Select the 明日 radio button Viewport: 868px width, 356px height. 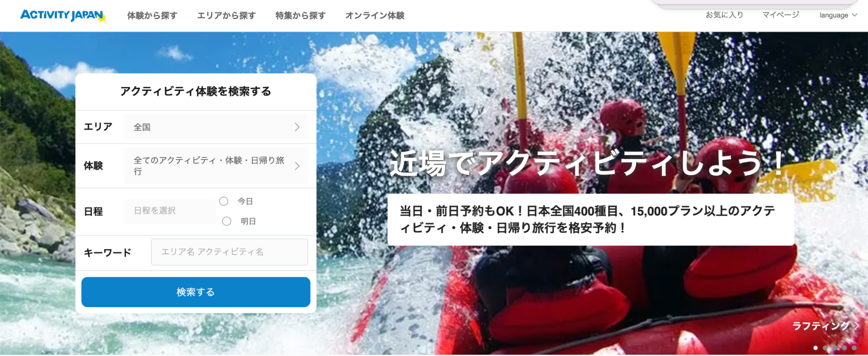pos(227,221)
